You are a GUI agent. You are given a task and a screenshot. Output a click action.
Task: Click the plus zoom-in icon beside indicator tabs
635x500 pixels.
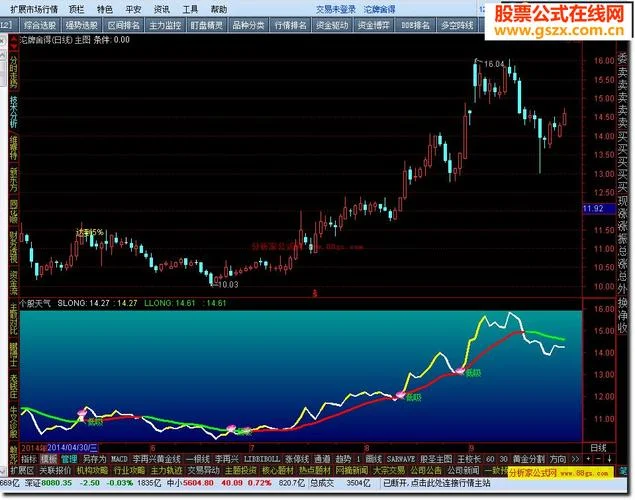coord(588,459)
